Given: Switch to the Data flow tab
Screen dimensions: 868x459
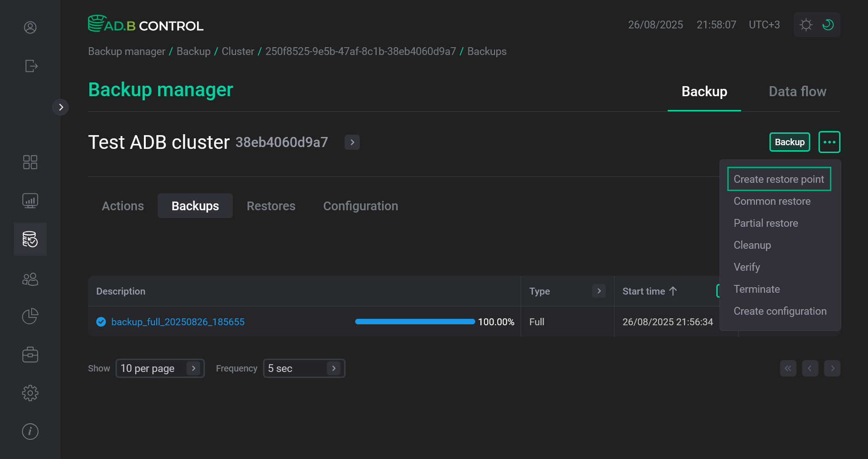Looking at the screenshot, I should click(x=797, y=91).
